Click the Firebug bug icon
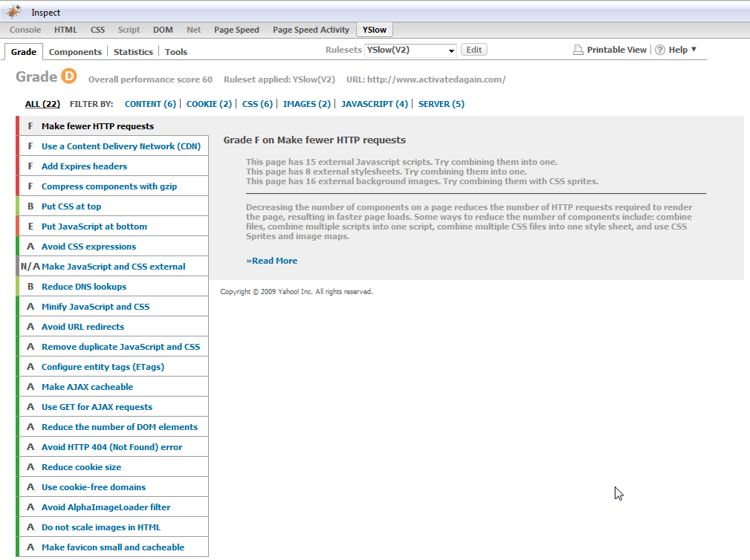The image size is (750, 560). [x=13, y=12]
